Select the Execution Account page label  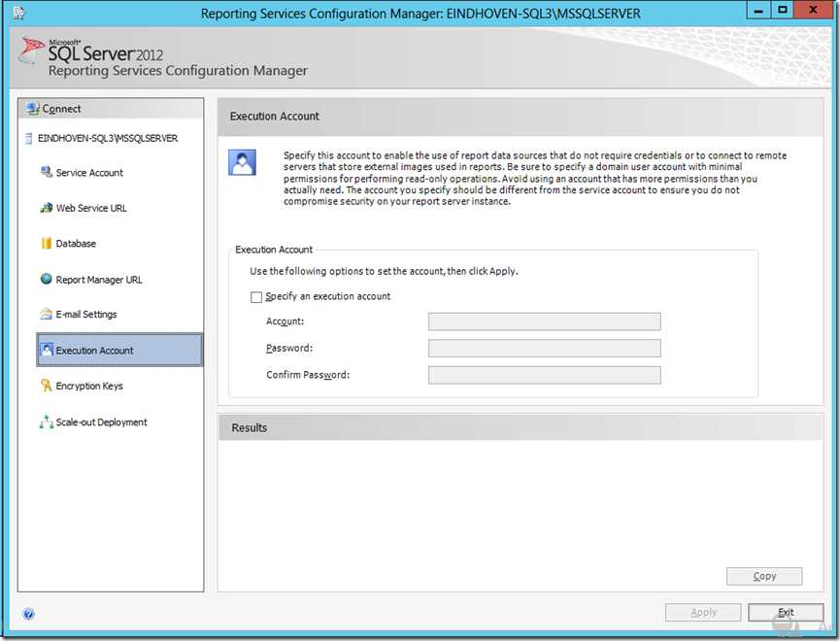pyautogui.click(x=95, y=351)
